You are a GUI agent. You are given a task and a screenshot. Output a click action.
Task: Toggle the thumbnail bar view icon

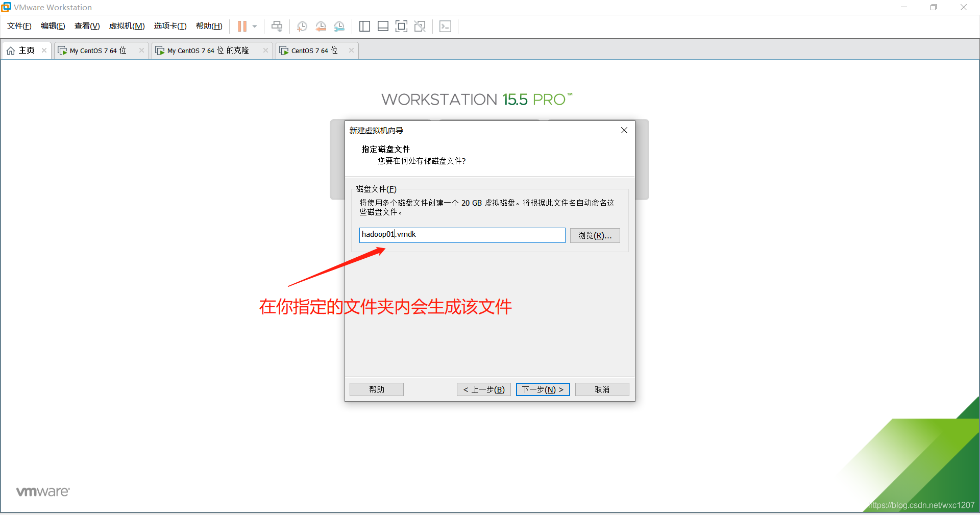pos(383,26)
